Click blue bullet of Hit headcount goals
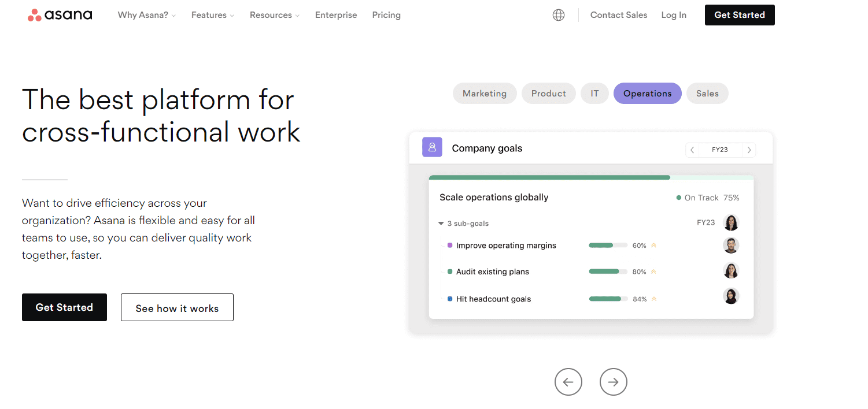Viewport: 868px width, 409px height. coord(450,299)
